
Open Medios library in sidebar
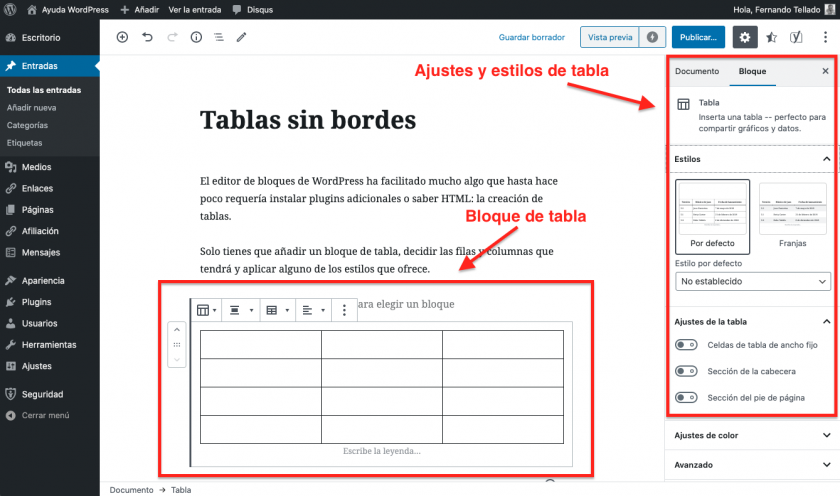[x=49, y=167]
